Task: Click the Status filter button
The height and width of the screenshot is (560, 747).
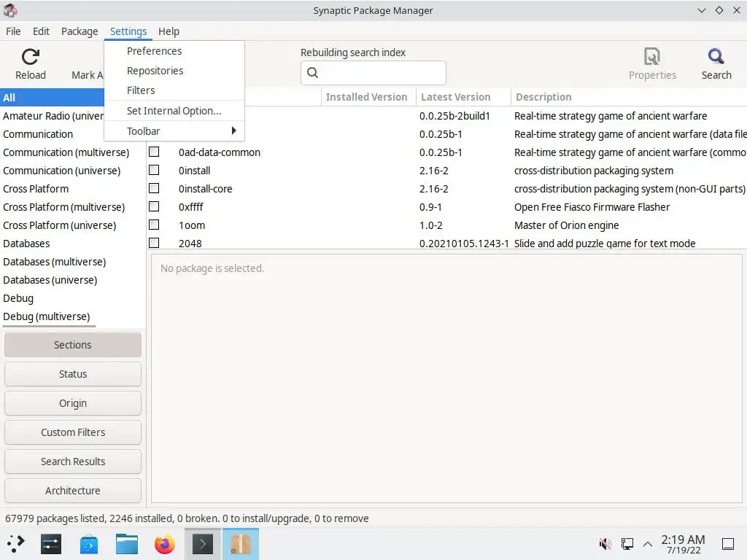Action: [73, 374]
